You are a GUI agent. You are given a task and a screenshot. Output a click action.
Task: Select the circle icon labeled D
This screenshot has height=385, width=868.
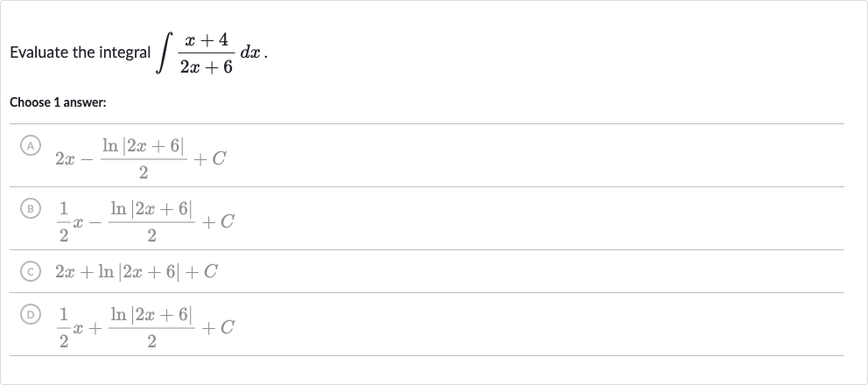click(31, 315)
